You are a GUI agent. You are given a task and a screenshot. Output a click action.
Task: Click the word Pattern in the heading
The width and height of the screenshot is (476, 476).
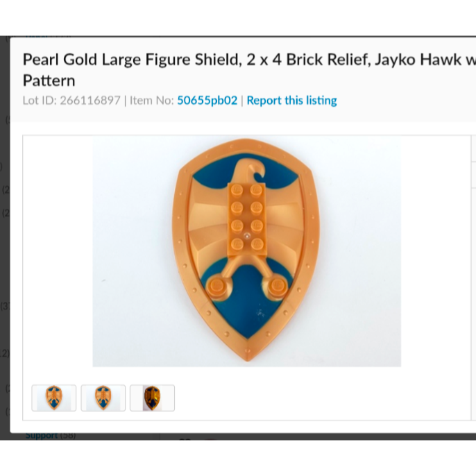pos(49,80)
